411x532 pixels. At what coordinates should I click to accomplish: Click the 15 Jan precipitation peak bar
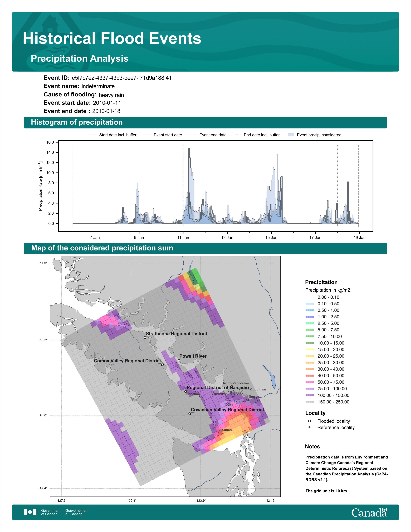(x=277, y=189)
